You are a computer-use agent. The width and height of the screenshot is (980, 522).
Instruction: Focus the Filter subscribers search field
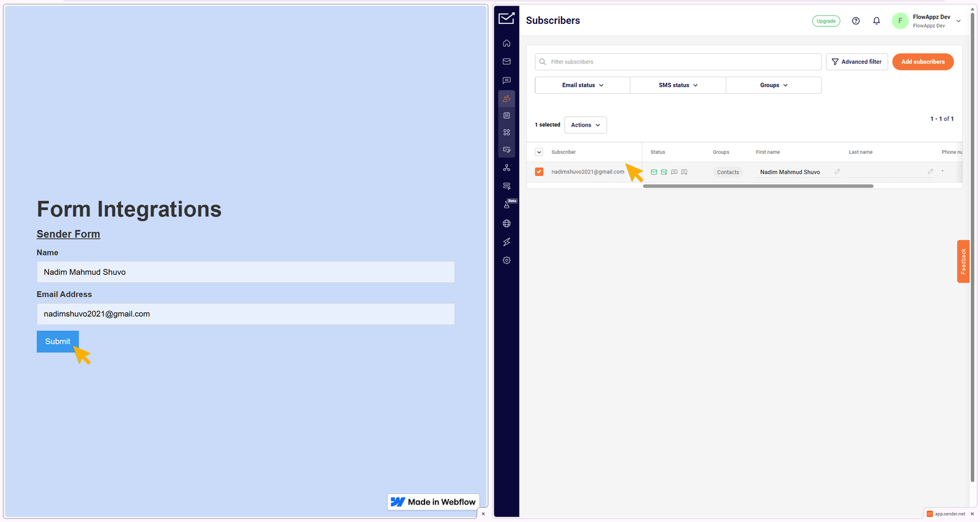(678, 62)
